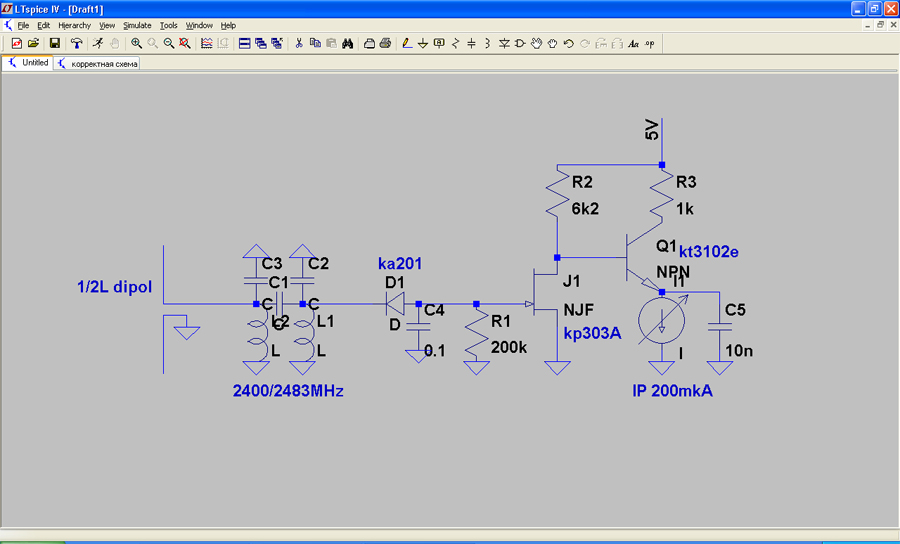Open the Simulate menu
The width and height of the screenshot is (900, 544).
(x=137, y=25)
